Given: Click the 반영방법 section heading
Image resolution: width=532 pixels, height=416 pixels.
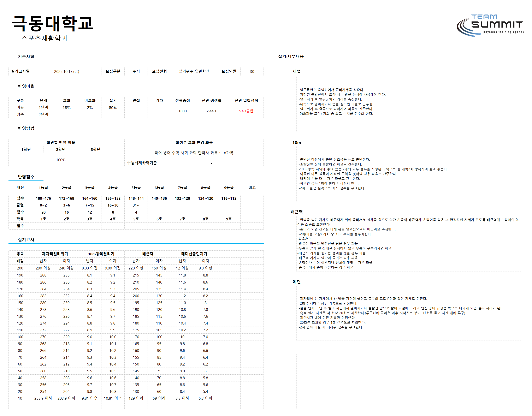Looking at the screenshot, I should tap(26, 128).
